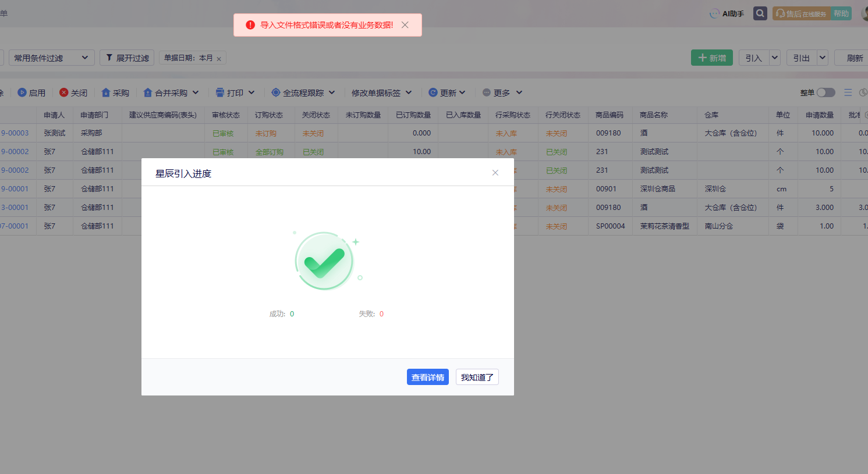Open the 打印 print dropdown
This screenshot has height=474, width=868.
point(235,93)
